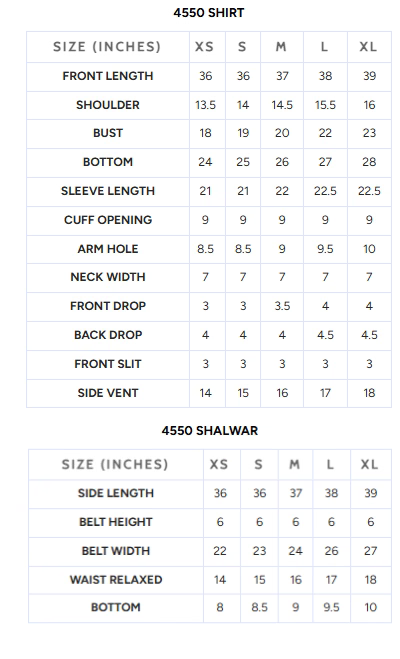Click the BELT WIDTH row label

point(116,551)
